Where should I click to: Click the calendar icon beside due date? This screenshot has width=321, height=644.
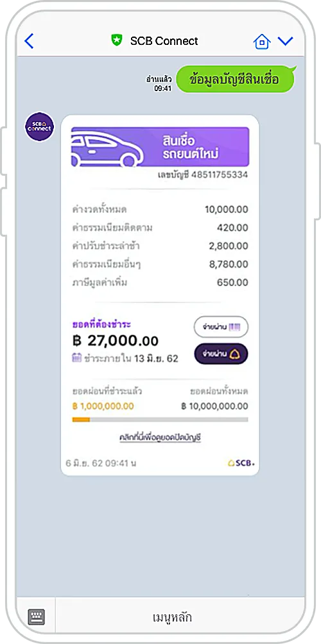pyautogui.click(x=76, y=358)
